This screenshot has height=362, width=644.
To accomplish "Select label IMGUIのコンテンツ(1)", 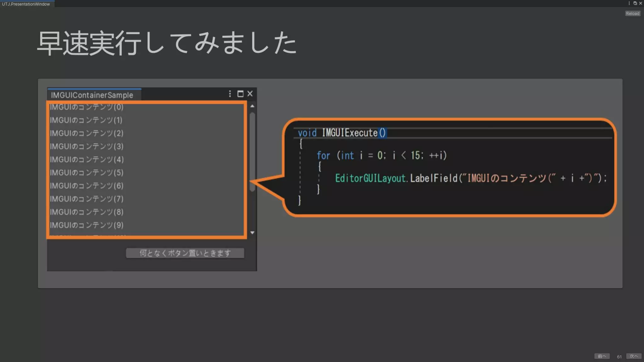I will pyautogui.click(x=86, y=120).
